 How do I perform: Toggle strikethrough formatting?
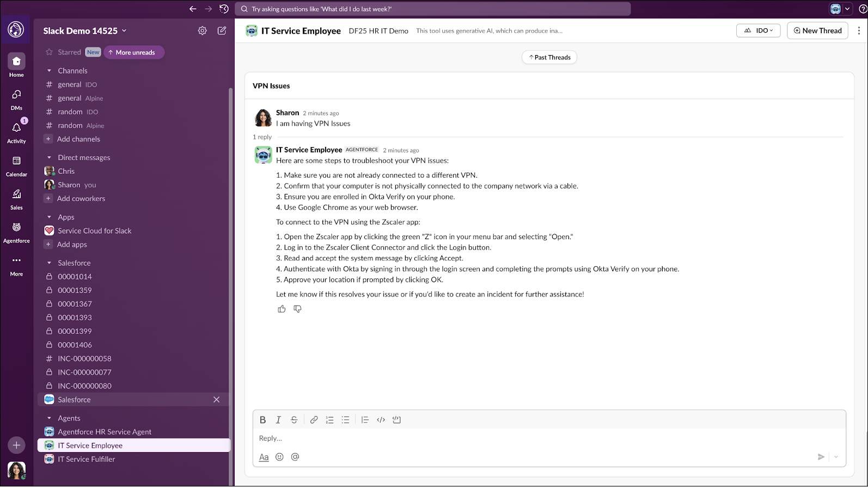click(294, 420)
